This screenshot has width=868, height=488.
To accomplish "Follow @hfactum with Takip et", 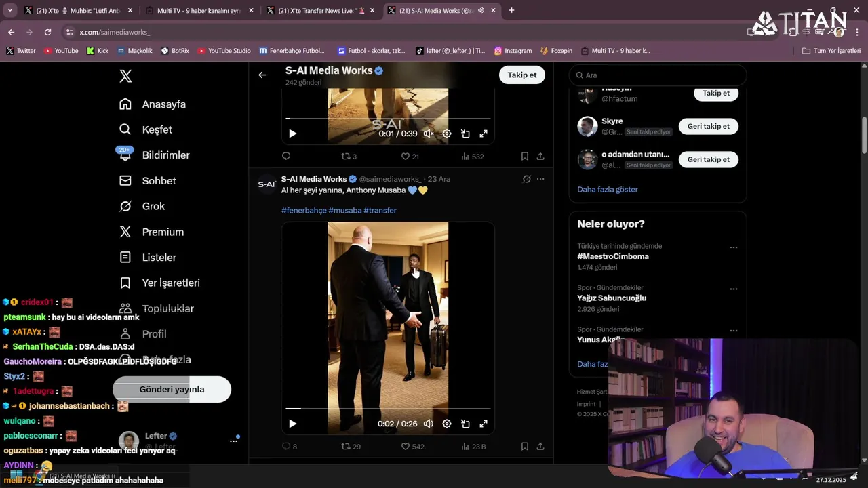I will tap(716, 93).
